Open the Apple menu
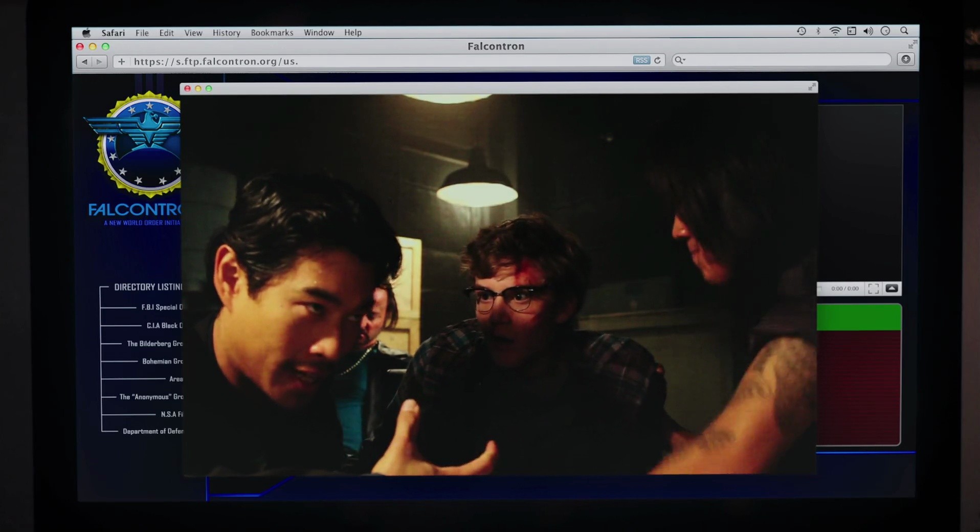This screenshot has height=532, width=980. (86, 33)
